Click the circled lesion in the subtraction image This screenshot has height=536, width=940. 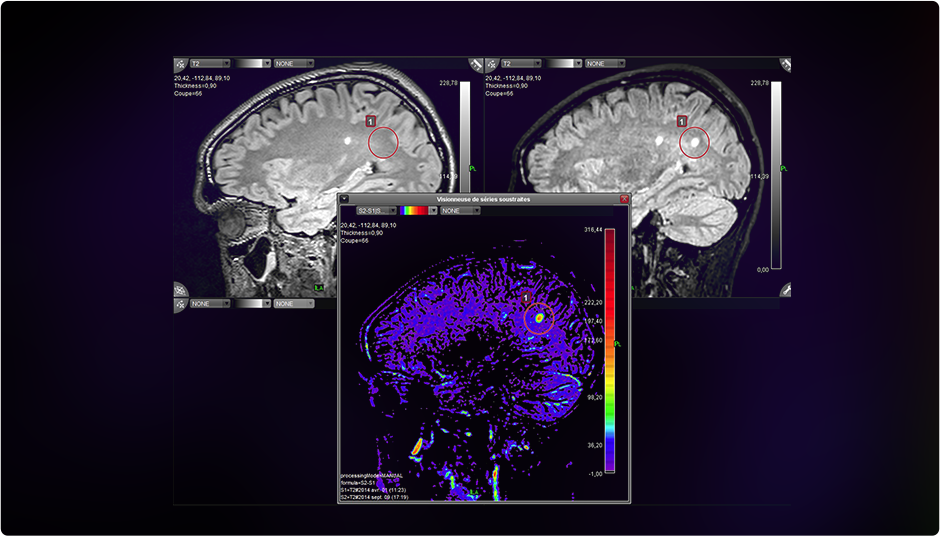pos(540,317)
